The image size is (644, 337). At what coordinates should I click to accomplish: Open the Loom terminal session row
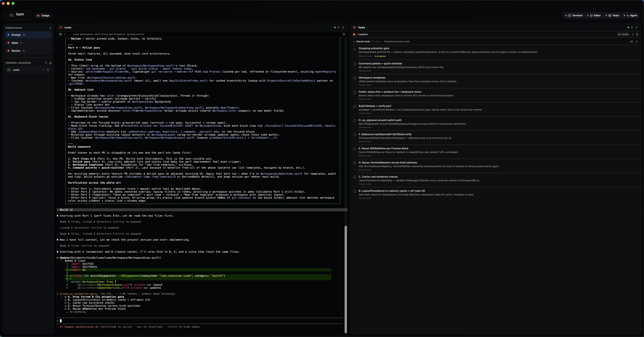tap(28, 70)
